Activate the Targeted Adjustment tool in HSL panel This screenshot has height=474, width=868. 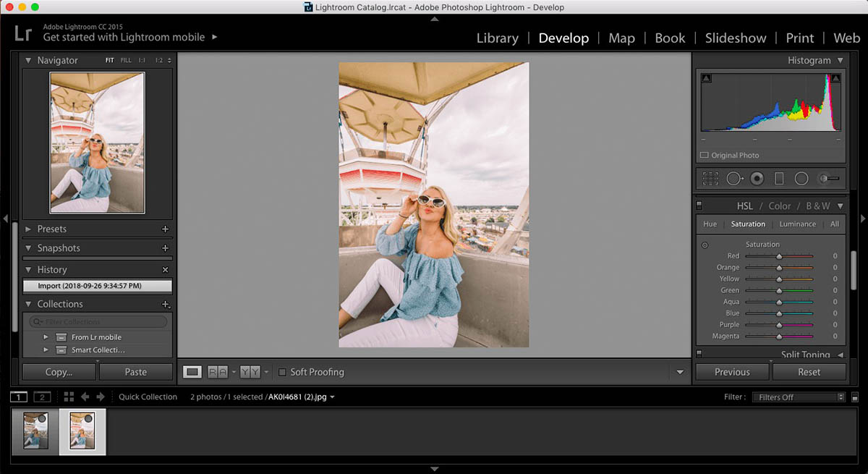point(705,245)
